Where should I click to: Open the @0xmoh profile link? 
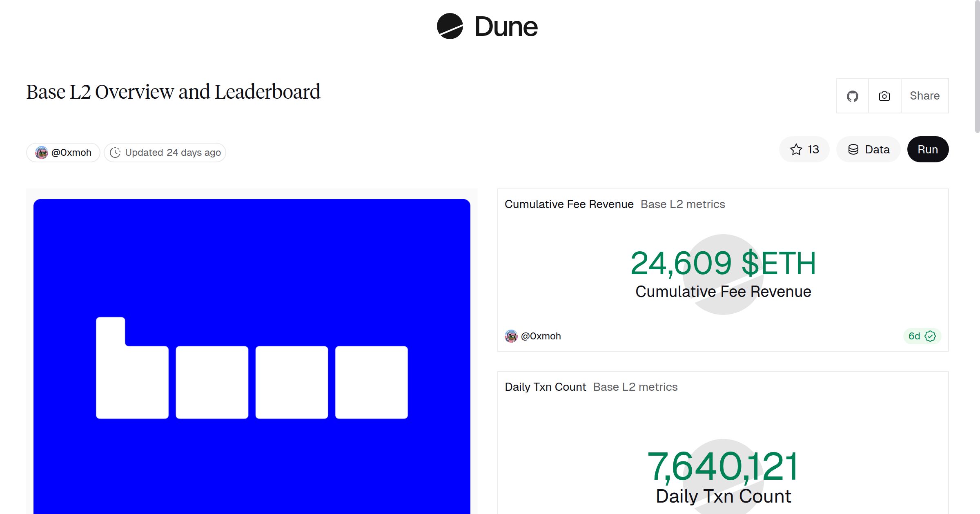pyautogui.click(x=71, y=152)
